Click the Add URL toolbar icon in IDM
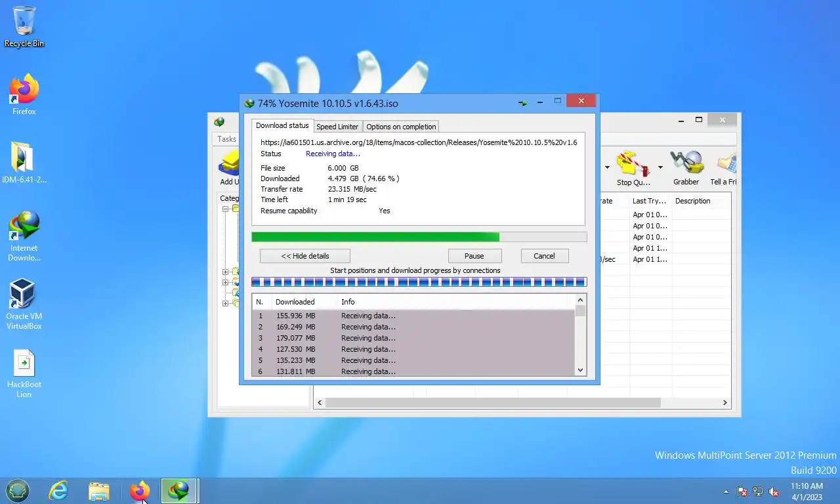 [230, 168]
